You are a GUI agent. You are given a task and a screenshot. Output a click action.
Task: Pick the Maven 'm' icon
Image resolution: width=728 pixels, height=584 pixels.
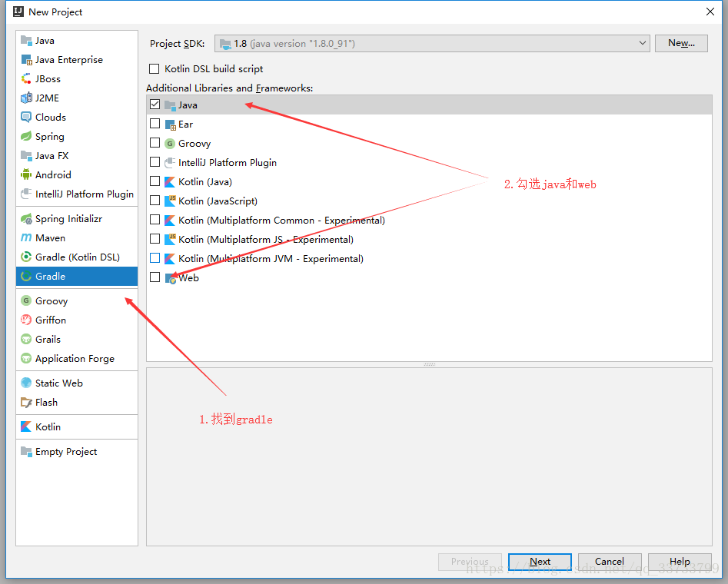click(x=26, y=237)
